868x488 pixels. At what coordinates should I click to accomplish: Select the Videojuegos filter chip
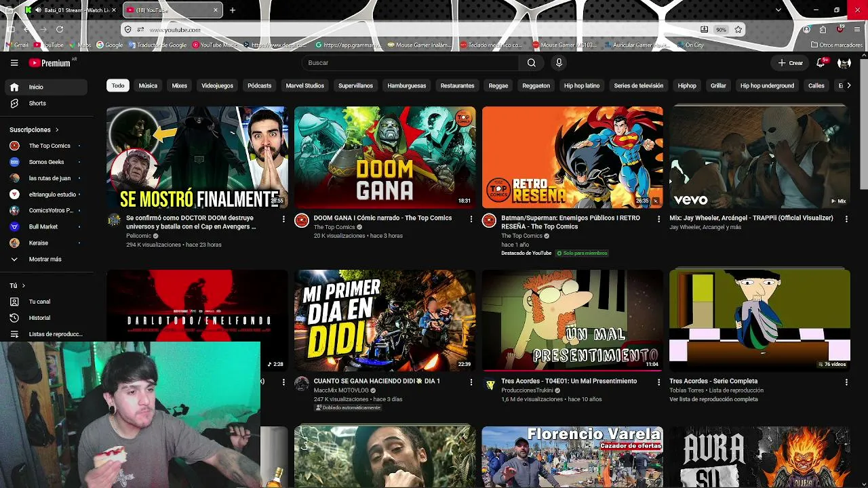(217, 86)
